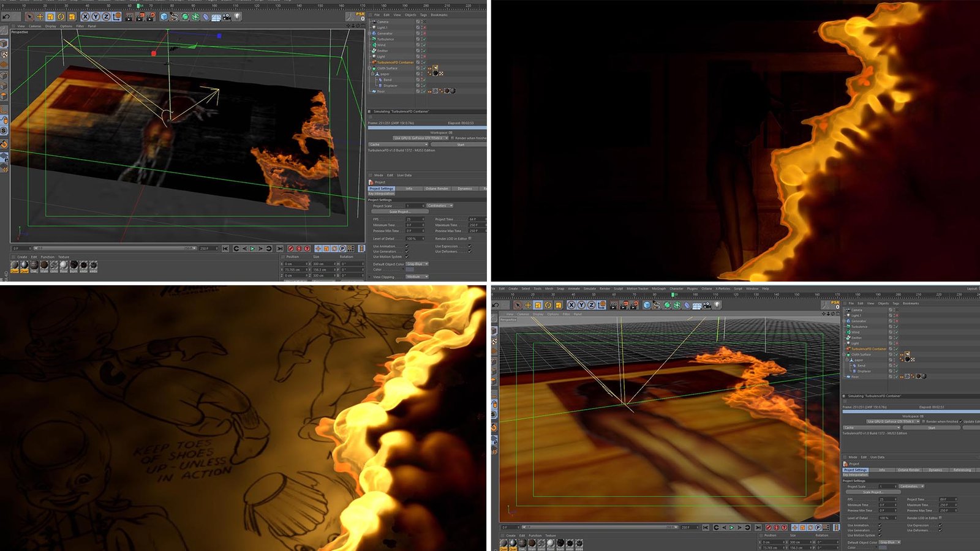Toggle X-axis lock in the bottom-right window
Screen dimensions: 980x551
pos(571,305)
